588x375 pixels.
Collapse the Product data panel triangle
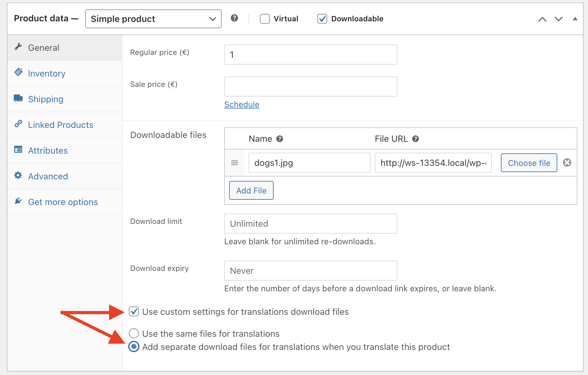click(575, 19)
